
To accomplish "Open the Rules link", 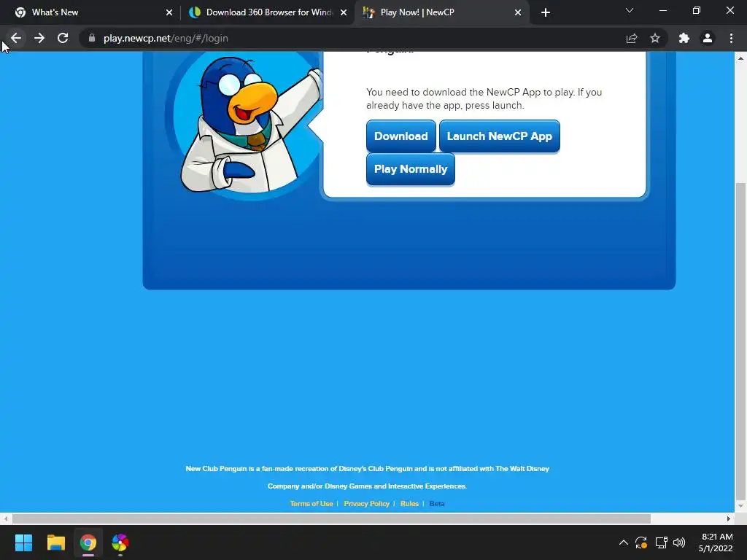I will pyautogui.click(x=409, y=503).
